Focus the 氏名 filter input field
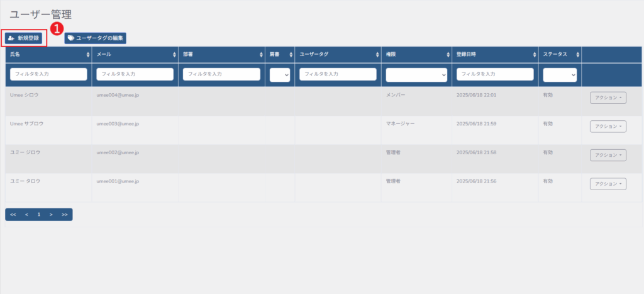 tap(48, 74)
